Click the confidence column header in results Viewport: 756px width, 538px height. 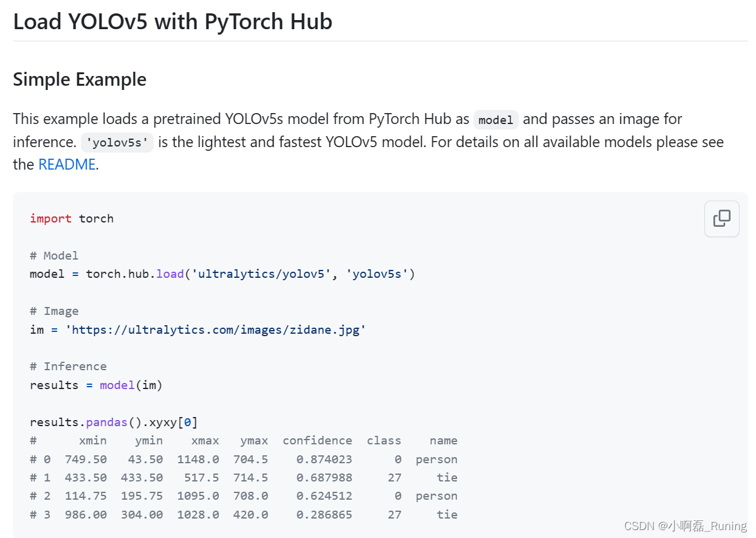[317, 440]
